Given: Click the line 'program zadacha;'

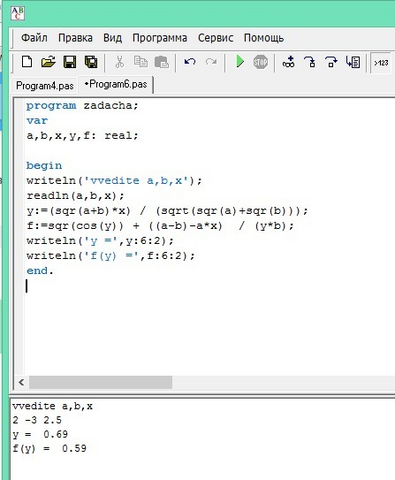Looking at the screenshot, I should [82, 106].
